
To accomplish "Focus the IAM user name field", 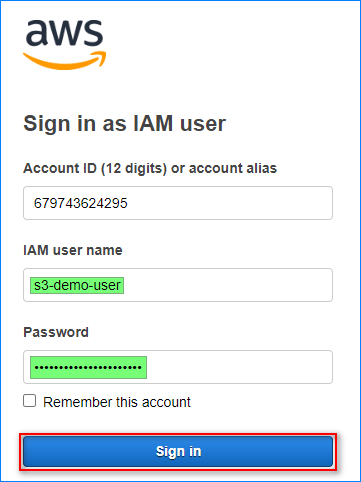I will (178, 285).
